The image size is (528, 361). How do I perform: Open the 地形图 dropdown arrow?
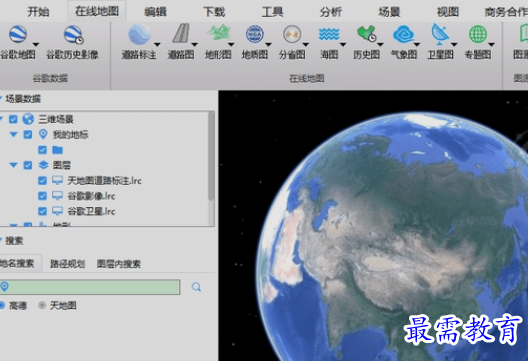click(231, 44)
